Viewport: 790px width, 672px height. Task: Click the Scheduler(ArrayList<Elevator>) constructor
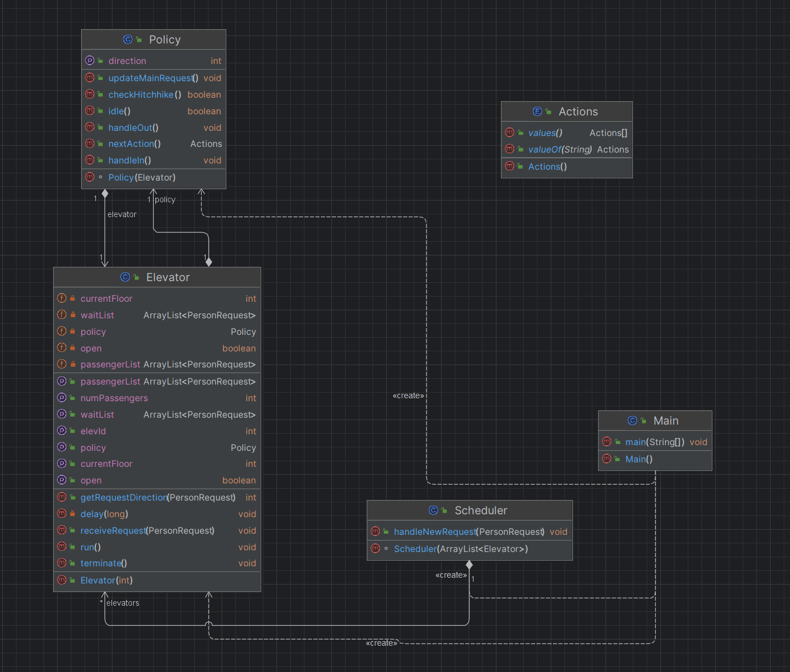click(470, 549)
